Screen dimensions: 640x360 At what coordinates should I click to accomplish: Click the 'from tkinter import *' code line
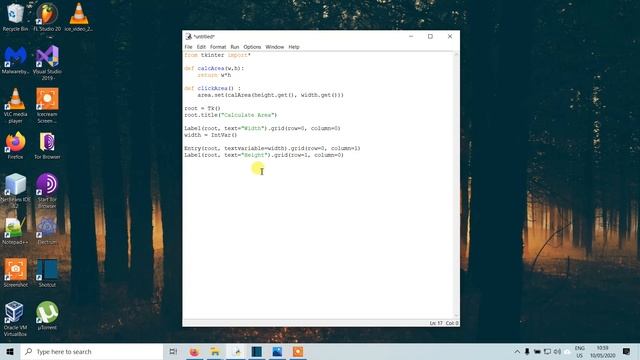pos(217,55)
